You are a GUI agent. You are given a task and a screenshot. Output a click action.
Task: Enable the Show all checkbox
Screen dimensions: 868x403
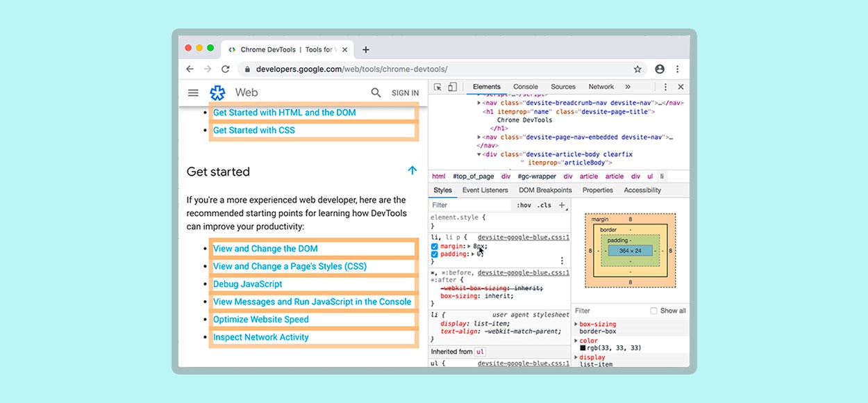(x=653, y=311)
